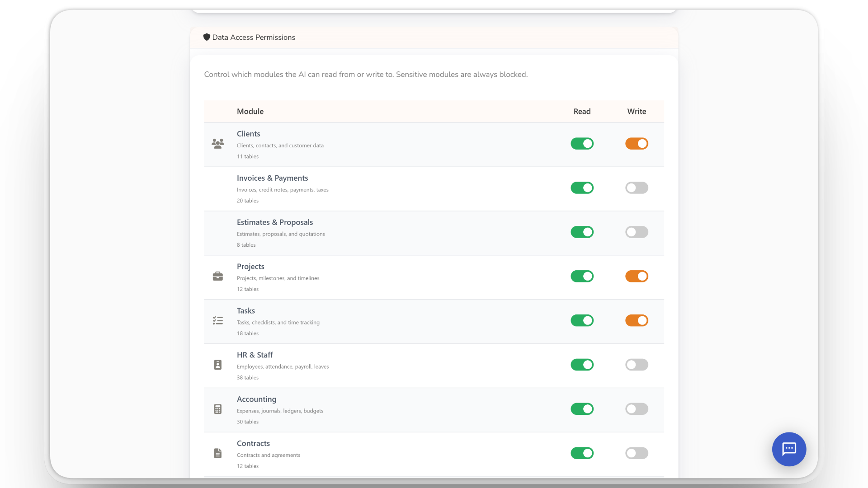The width and height of the screenshot is (868, 488).
Task: Disable Write access for Clients
Action: coord(637,144)
